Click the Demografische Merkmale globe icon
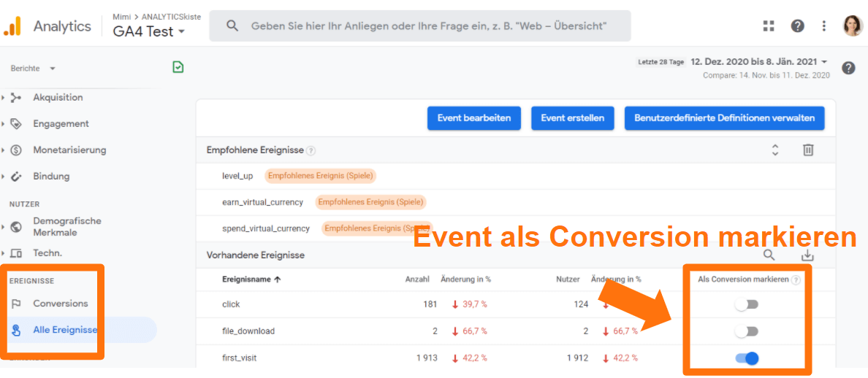The height and width of the screenshot is (378, 868). [x=16, y=226]
